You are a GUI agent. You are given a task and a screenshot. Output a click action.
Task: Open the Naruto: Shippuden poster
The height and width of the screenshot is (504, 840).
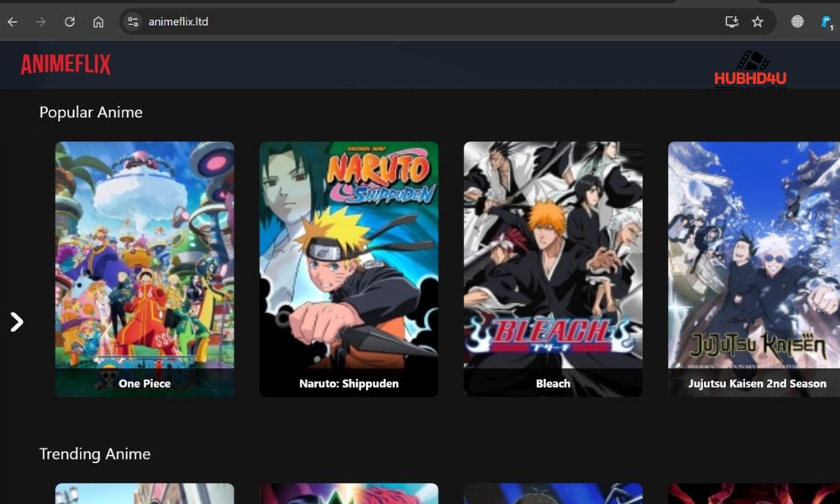[x=349, y=269]
